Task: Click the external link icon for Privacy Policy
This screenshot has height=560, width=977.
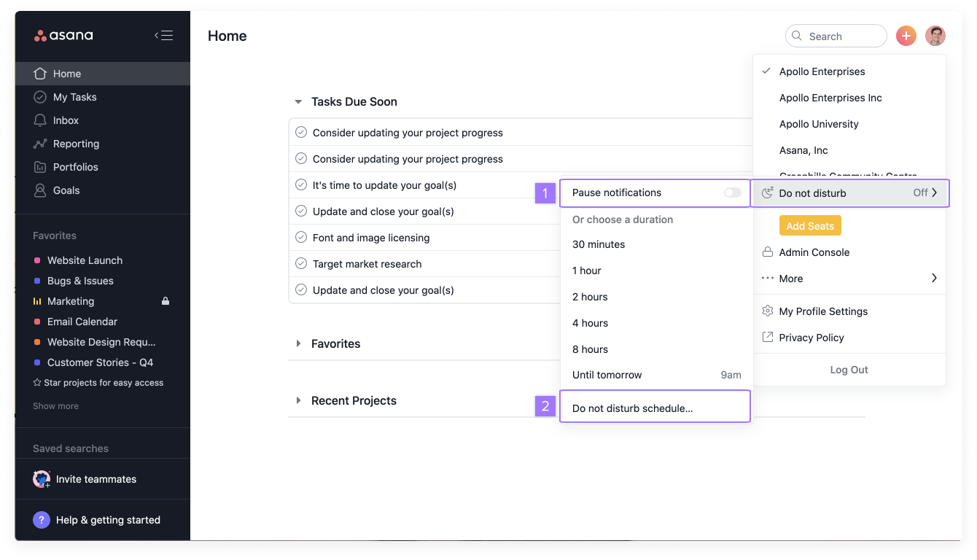Action: point(767,338)
